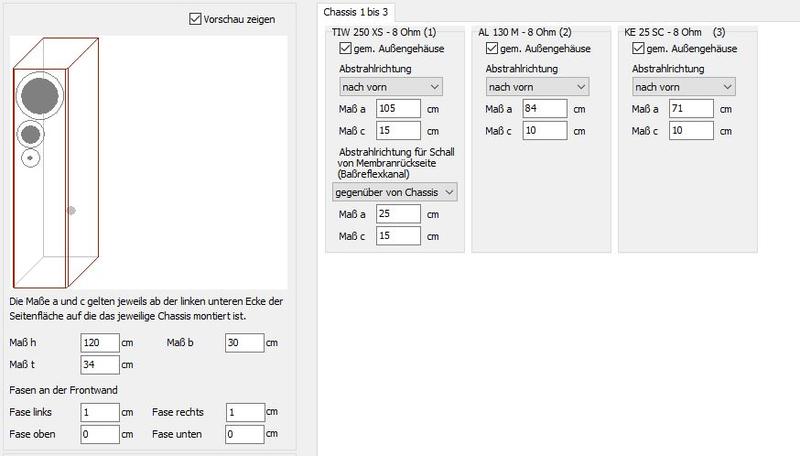800x456 pixels.
Task: Click the Maß h input field
Action: (x=98, y=343)
